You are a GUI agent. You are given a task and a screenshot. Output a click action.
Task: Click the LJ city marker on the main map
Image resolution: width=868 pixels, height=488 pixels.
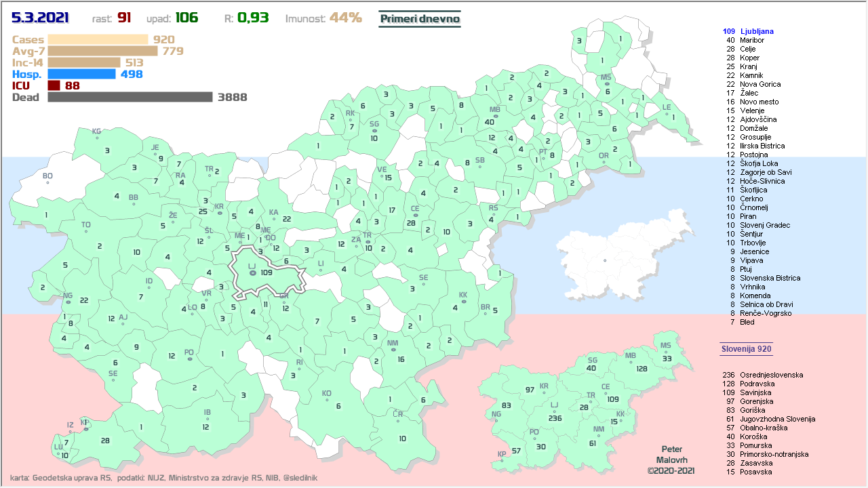pyautogui.click(x=252, y=272)
